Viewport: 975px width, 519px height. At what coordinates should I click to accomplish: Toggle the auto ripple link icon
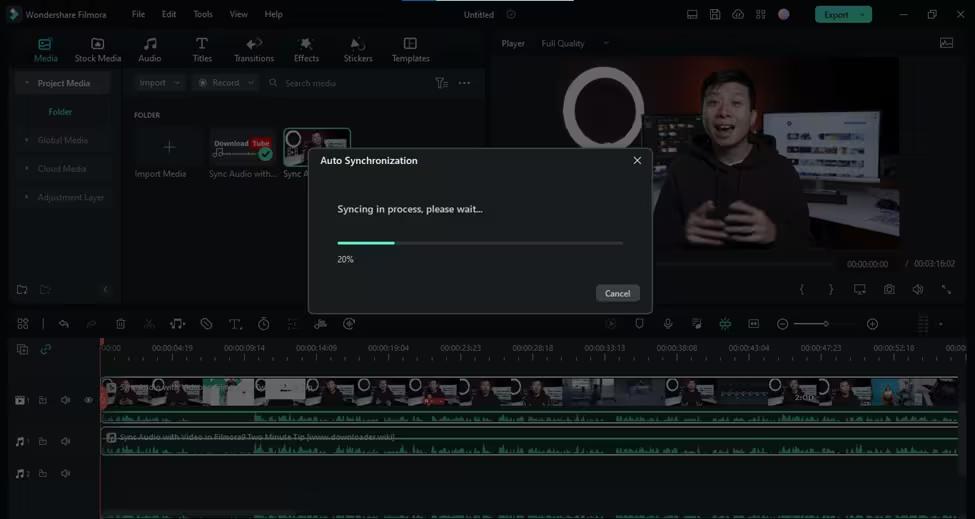pyautogui.click(x=45, y=349)
